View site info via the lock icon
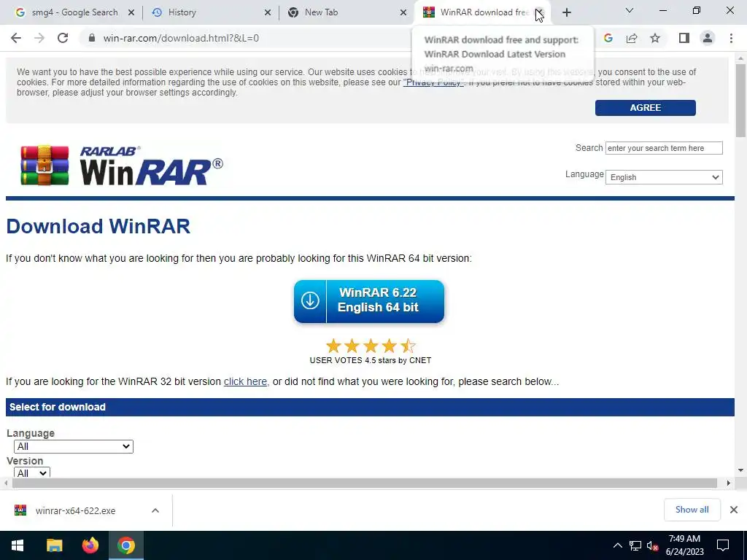The image size is (747, 560). (x=92, y=38)
